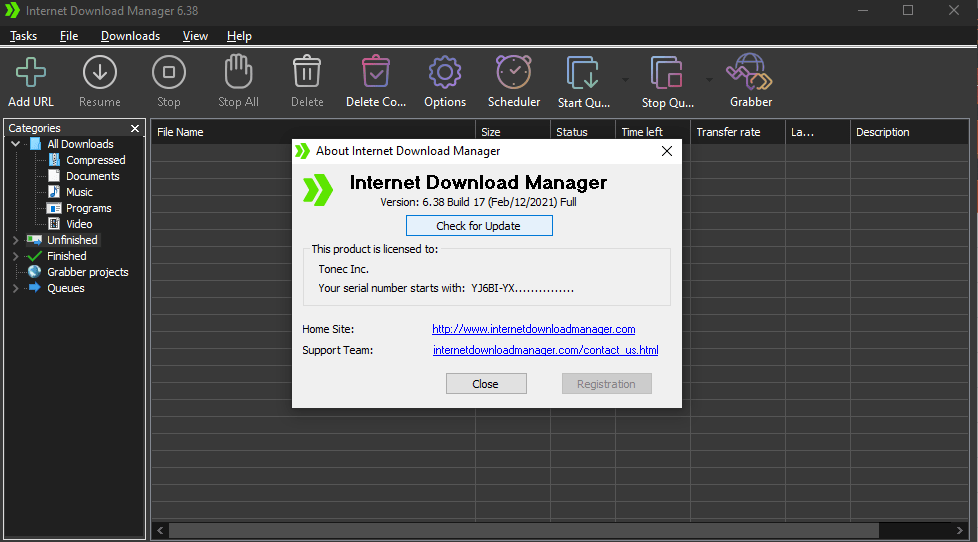Sort by Status column header
The image size is (978, 542).
[x=583, y=132]
